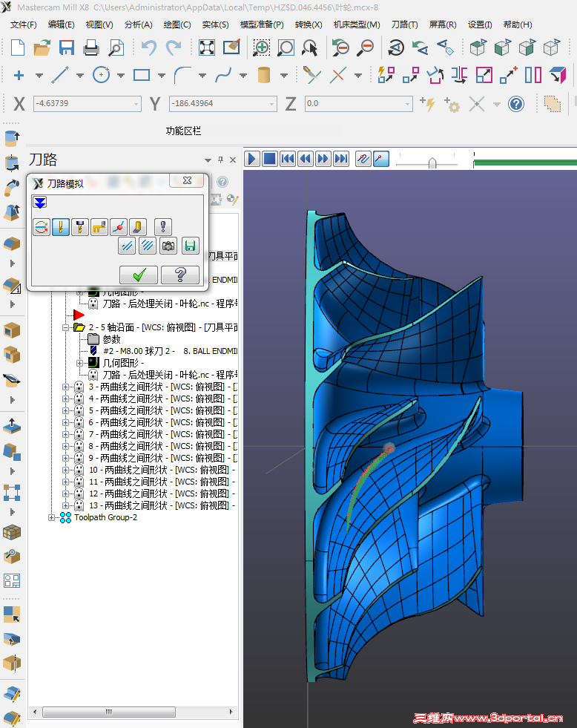Click the print icon in the toolbar
The image size is (577, 728).
pyautogui.click(x=91, y=49)
